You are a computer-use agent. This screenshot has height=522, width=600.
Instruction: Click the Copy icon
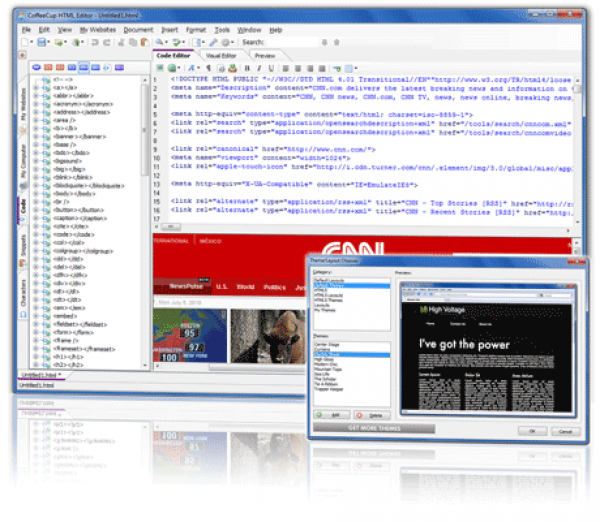click(x=133, y=42)
